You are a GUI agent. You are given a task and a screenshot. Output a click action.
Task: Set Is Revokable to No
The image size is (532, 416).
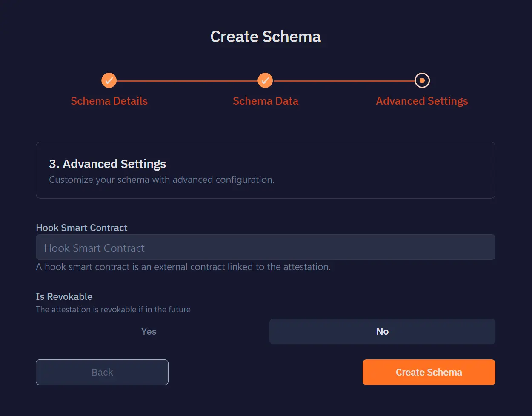click(x=382, y=332)
